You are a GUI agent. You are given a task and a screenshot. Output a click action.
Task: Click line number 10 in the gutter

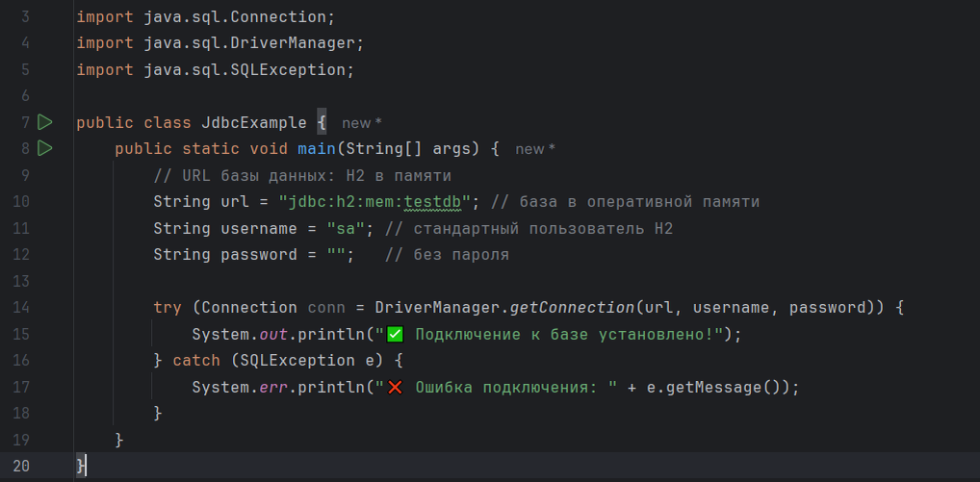click(20, 202)
